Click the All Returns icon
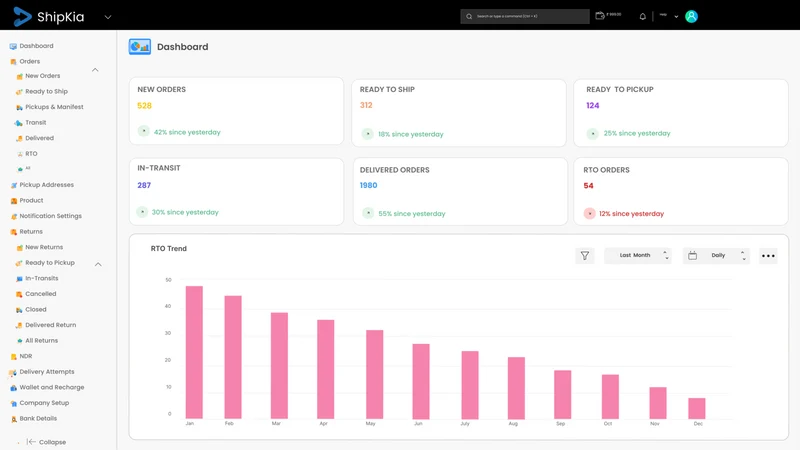Image resolution: width=800 pixels, height=450 pixels. coord(20,341)
